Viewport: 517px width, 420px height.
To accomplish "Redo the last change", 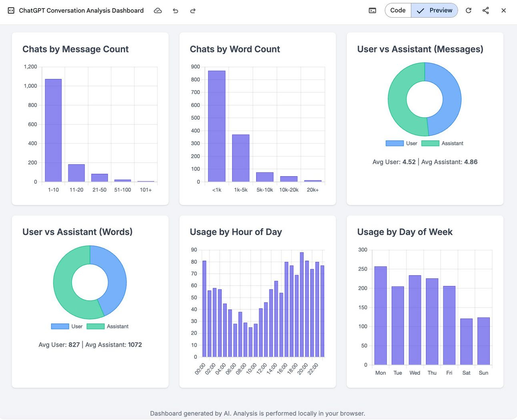I will (x=193, y=11).
